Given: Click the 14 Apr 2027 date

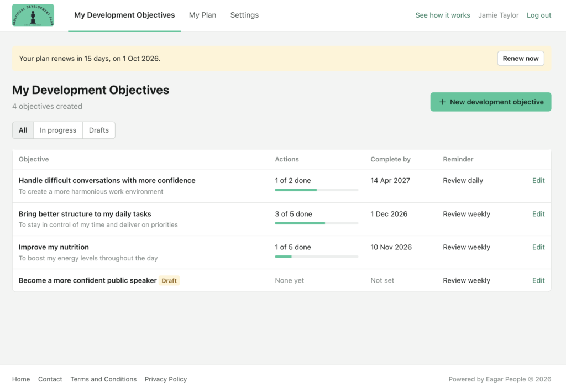Looking at the screenshot, I should click(x=390, y=180).
